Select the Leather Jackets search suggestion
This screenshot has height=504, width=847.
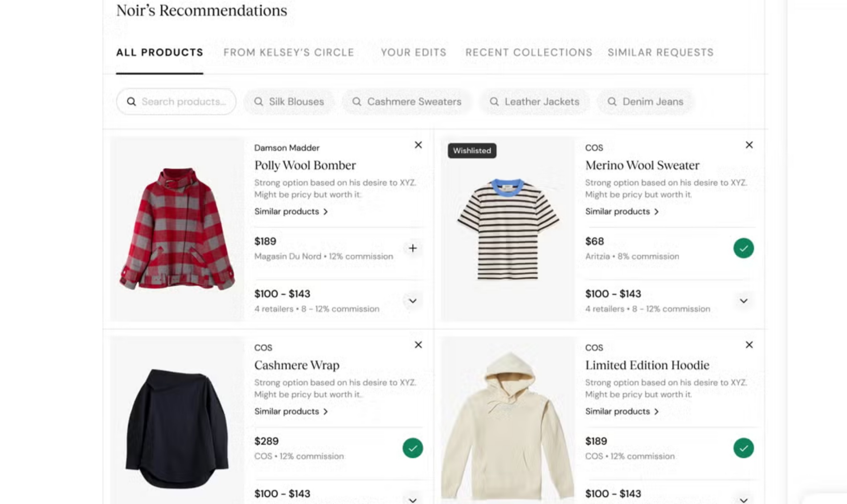pyautogui.click(x=535, y=102)
